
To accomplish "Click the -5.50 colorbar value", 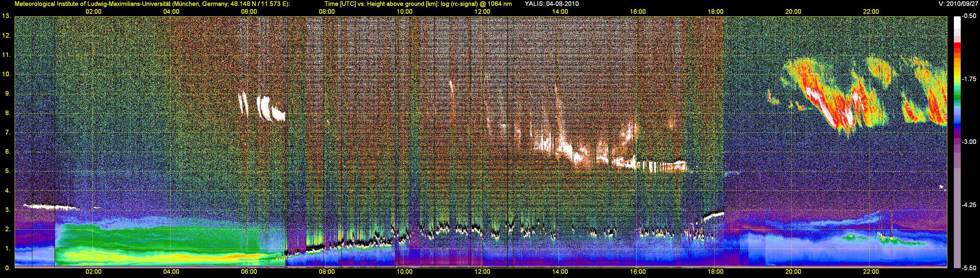I will pos(969,268).
